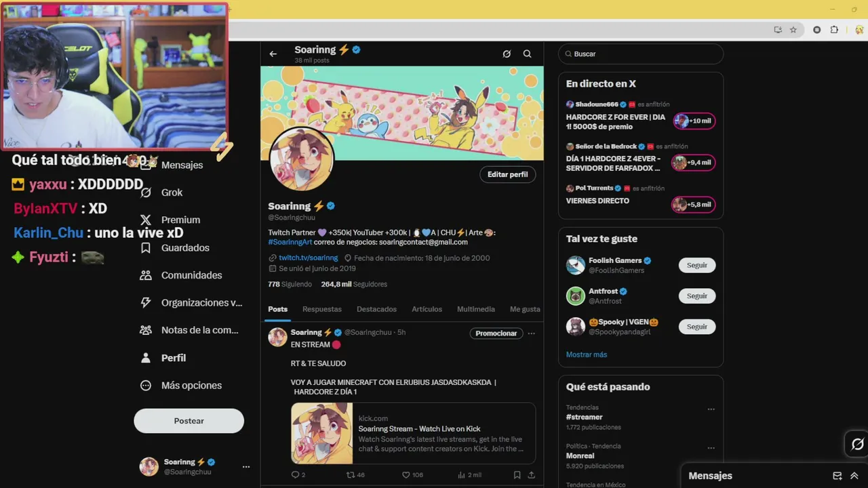Image resolution: width=868 pixels, height=488 pixels.
Task: Bookmark the EN STREAM post
Action: [517, 475]
